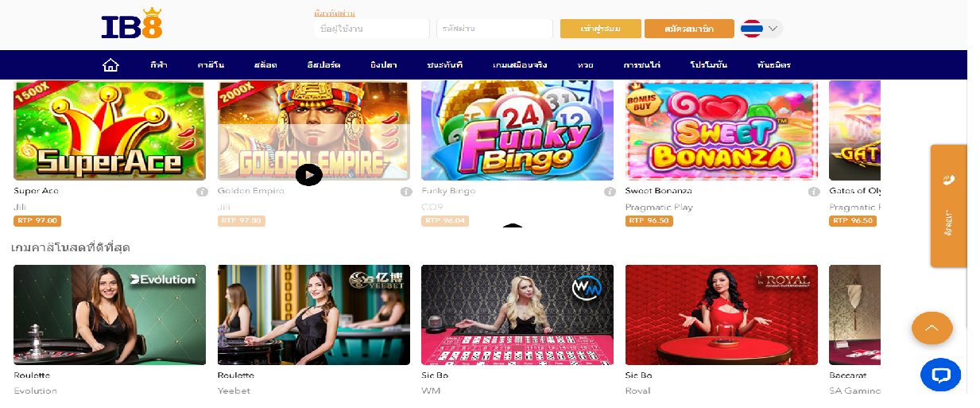The width and height of the screenshot is (980, 408).
Task: Open info icon beside Golden Empire
Action: tap(406, 192)
